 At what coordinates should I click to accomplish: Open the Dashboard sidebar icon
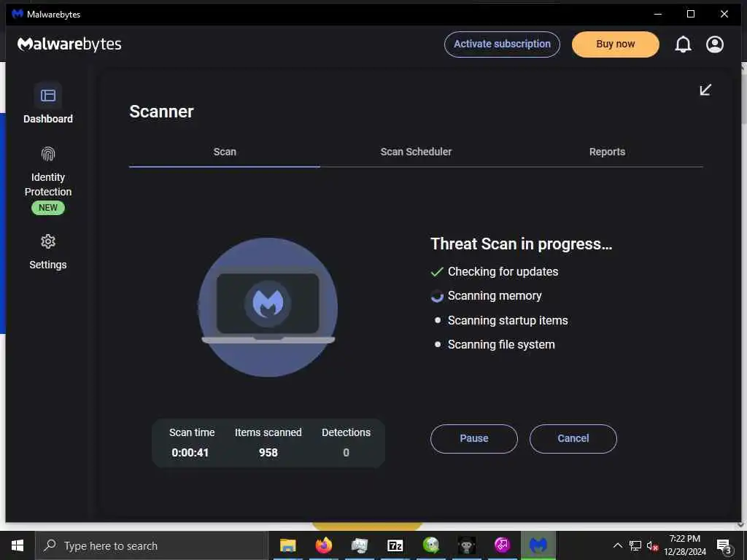47,96
